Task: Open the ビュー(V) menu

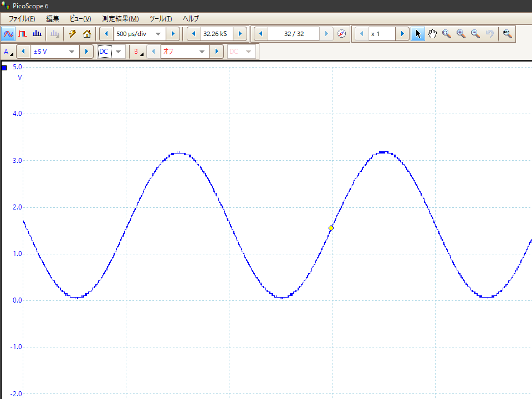Action: click(x=80, y=19)
